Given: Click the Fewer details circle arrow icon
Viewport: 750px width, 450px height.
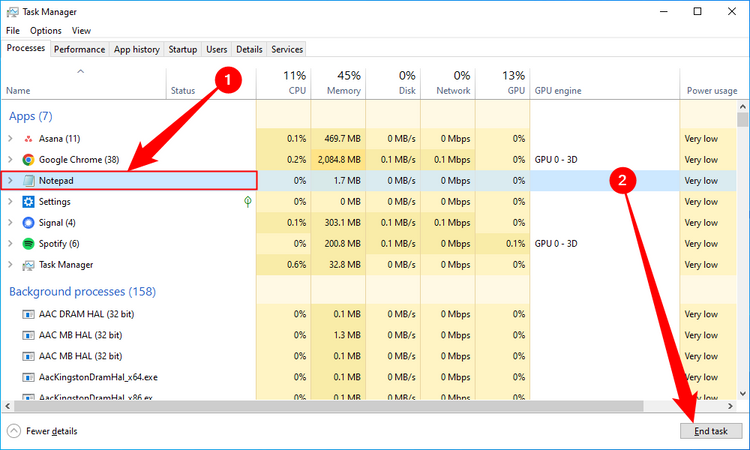Looking at the screenshot, I should pyautogui.click(x=14, y=431).
